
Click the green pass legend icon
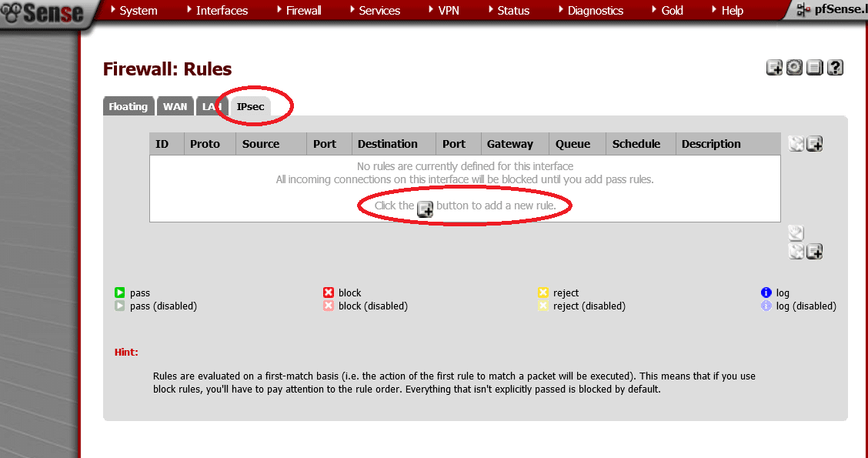120,293
